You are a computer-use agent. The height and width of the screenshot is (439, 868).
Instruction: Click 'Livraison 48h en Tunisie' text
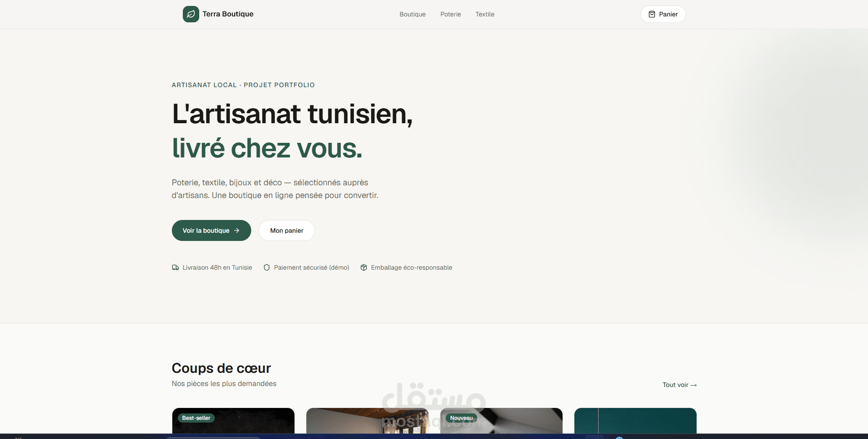click(x=217, y=267)
